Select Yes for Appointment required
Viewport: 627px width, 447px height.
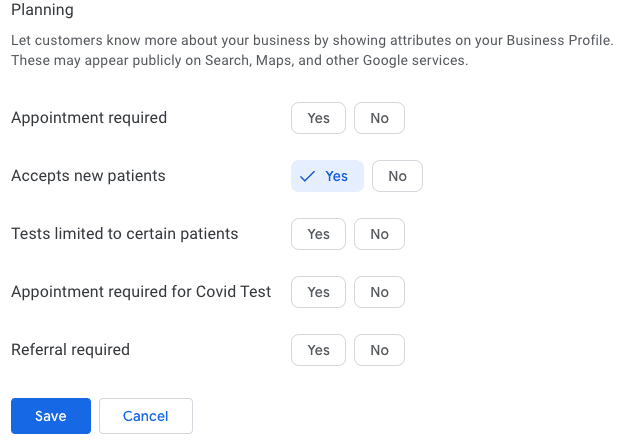[x=318, y=118]
